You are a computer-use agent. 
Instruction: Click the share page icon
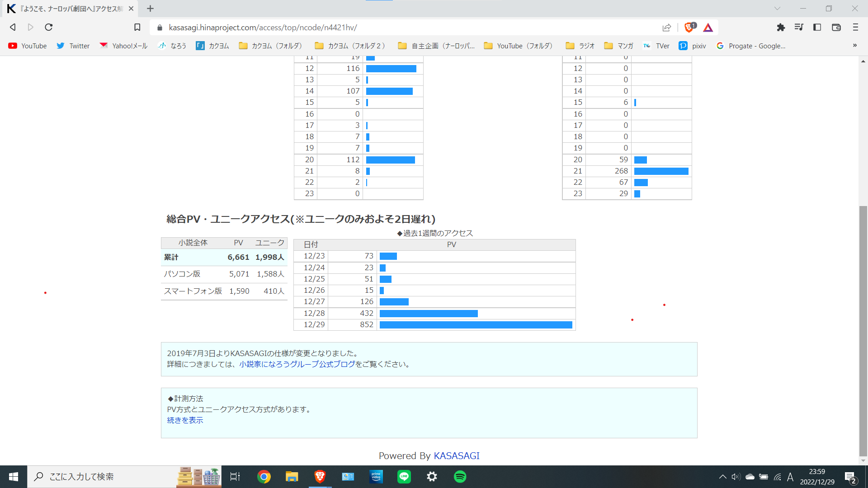(x=667, y=28)
